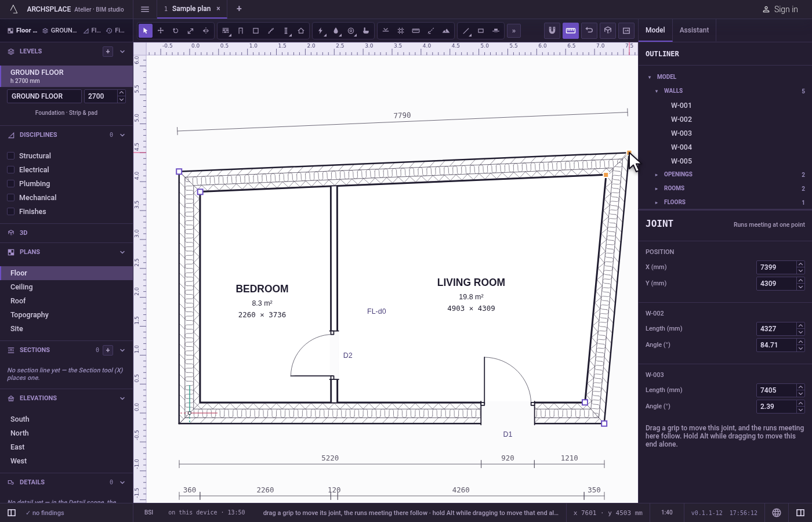Open the 3D cube view icon
Image resolution: width=812 pixels, height=522 pixels.
coord(608,30)
